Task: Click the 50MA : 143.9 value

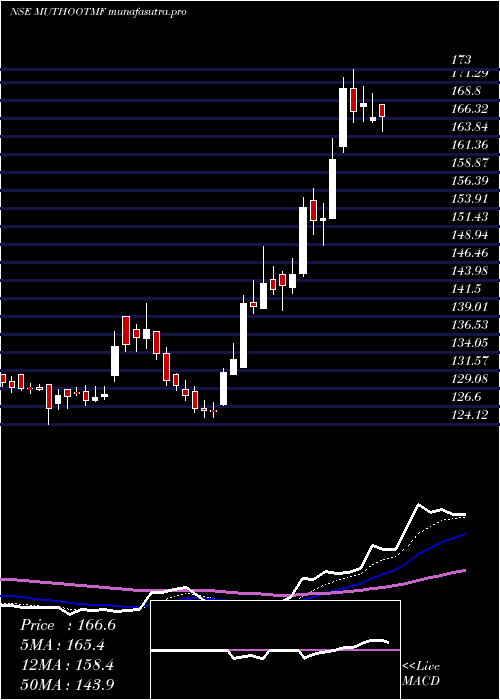Action: 68,685
